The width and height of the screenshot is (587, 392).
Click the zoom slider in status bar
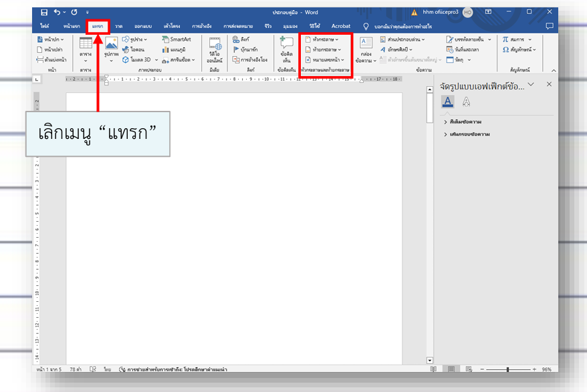click(507, 369)
